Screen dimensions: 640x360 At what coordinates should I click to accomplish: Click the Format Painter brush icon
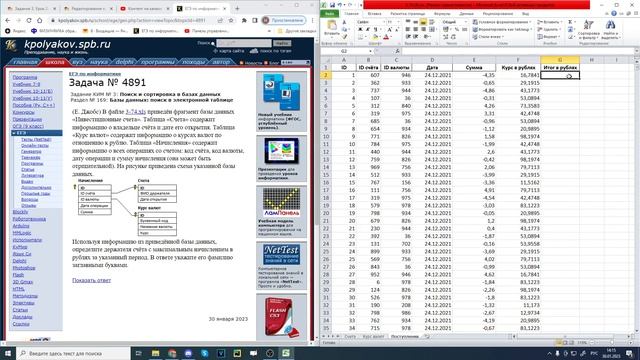[x=345, y=37]
